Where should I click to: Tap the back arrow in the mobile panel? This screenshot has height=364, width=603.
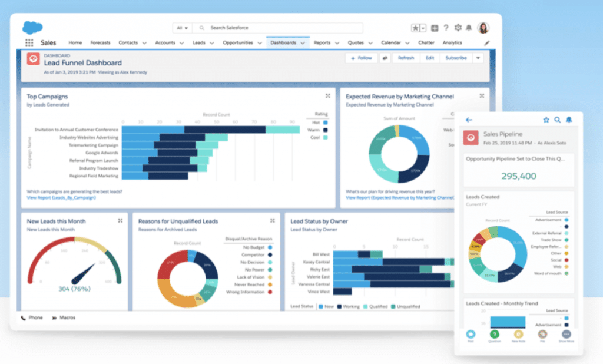tap(469, 120)
